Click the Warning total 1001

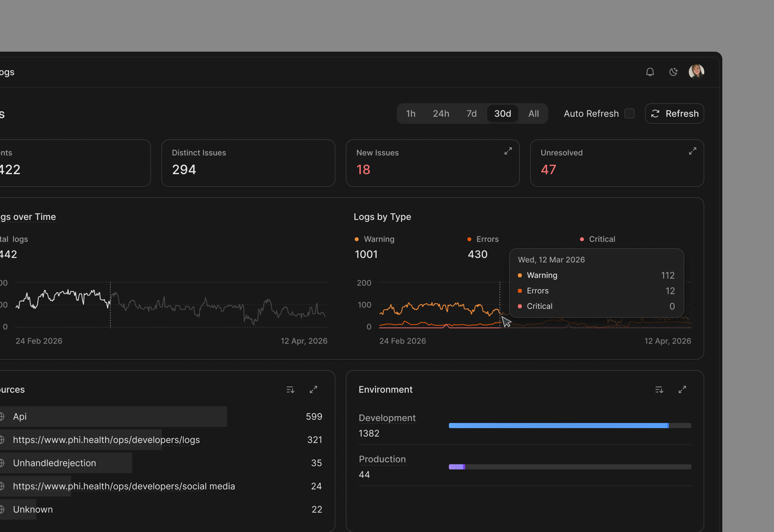click(x=366, y=254)
